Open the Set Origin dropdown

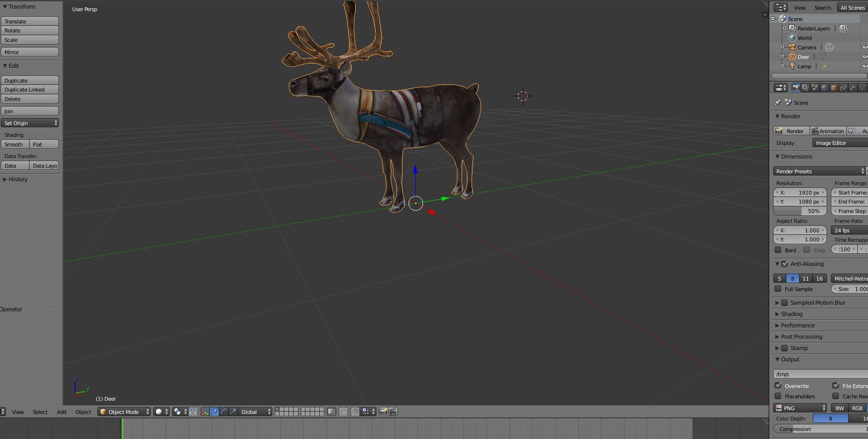coord(30,123)
